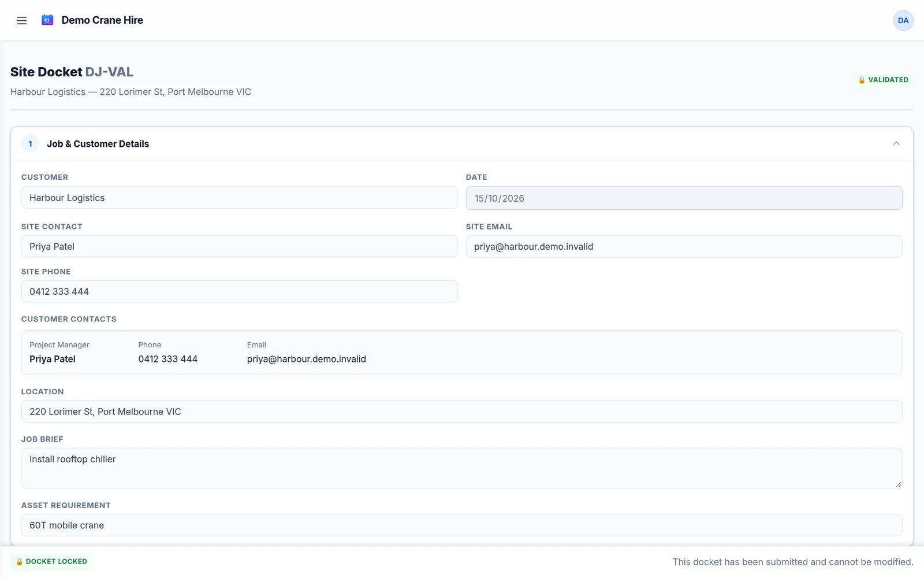This screenshot has width=924, height=578.
Task: Click the SITE CONTACT label
Action: point(52,227)
